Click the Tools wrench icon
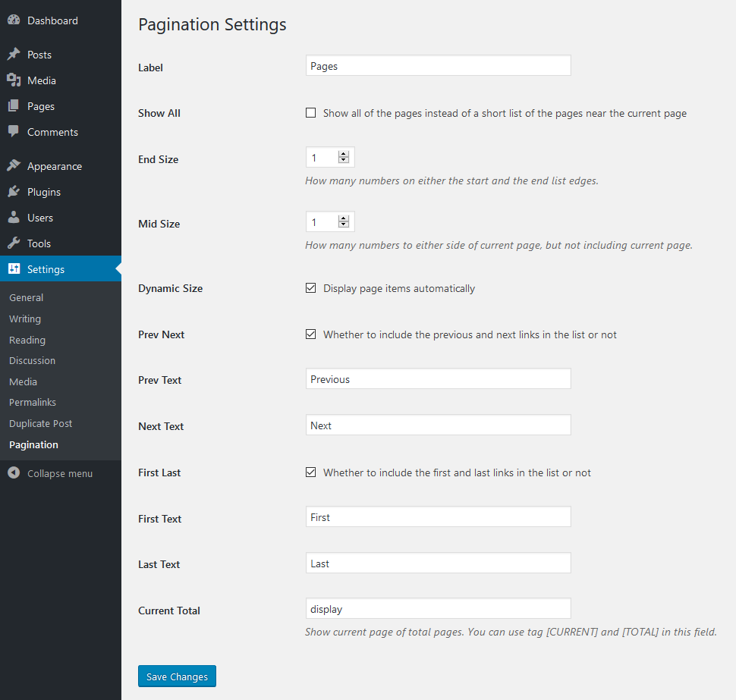 point(14,243)
